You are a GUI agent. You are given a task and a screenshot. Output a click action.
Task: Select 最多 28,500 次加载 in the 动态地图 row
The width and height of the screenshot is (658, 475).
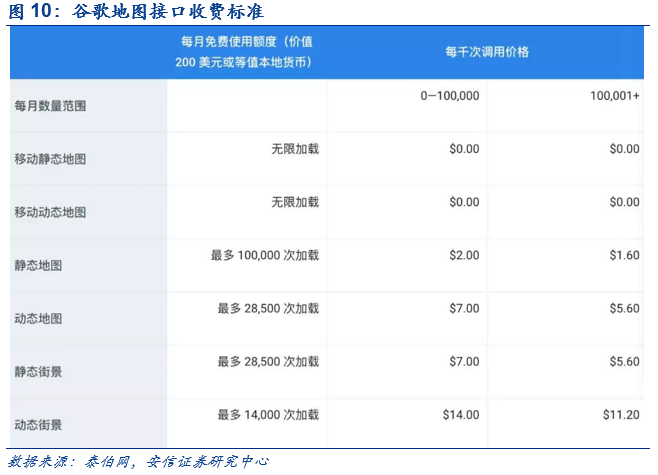[268, 308]
